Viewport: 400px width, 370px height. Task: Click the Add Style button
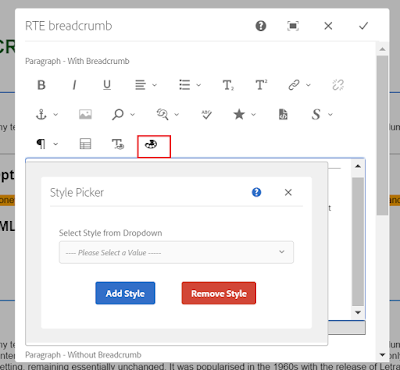pyautogui.click(x=125, y=293)
